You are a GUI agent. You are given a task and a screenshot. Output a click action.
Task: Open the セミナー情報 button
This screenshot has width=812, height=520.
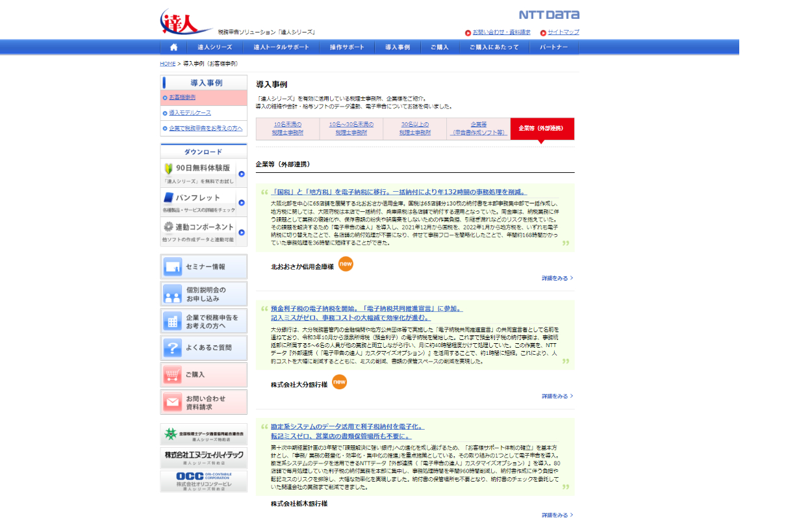click(x=203, y=266)
